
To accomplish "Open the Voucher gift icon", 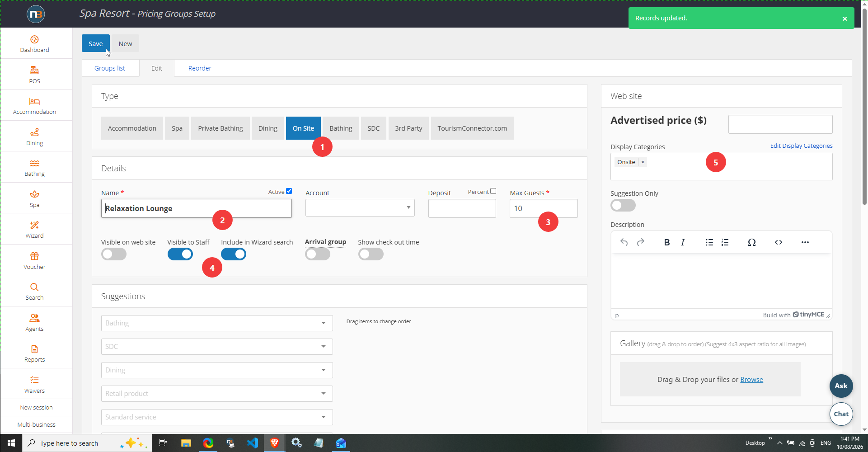I will point(34,256).
